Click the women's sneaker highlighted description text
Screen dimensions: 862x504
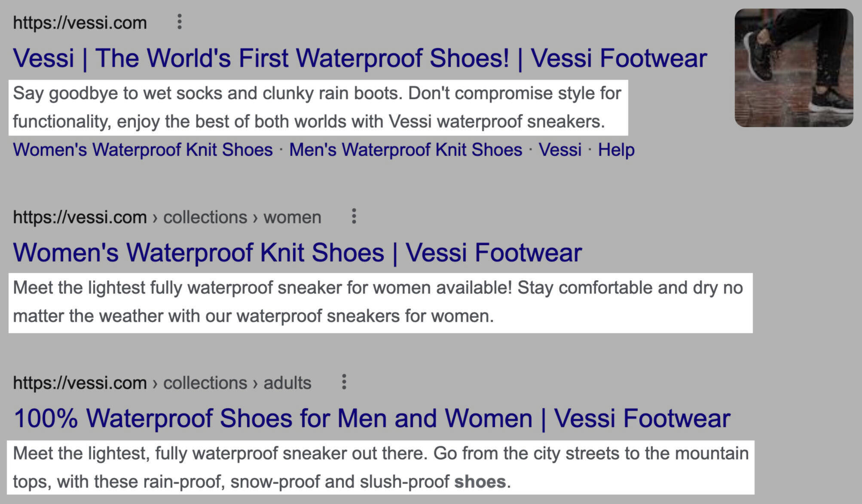[x=380, y=302]
